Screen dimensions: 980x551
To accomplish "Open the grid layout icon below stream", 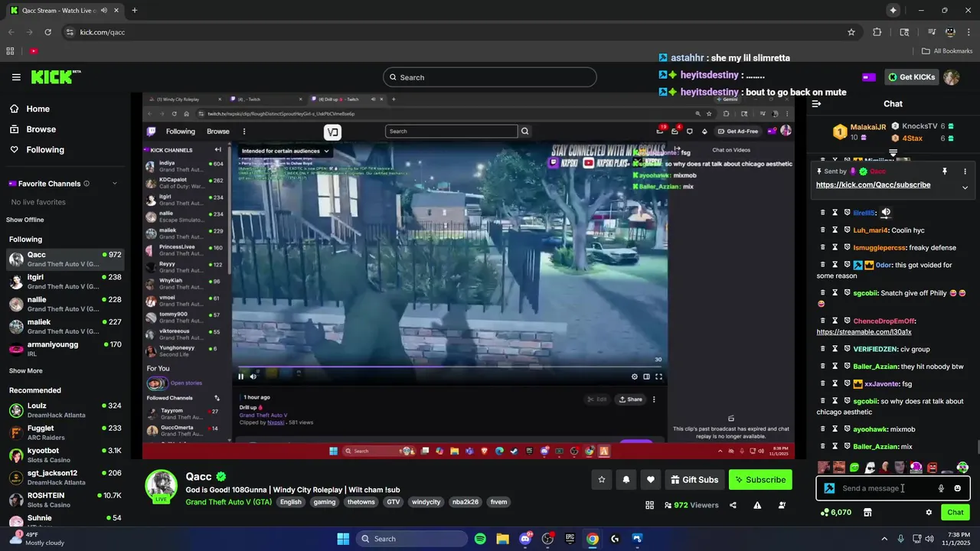I will point(649,505).
